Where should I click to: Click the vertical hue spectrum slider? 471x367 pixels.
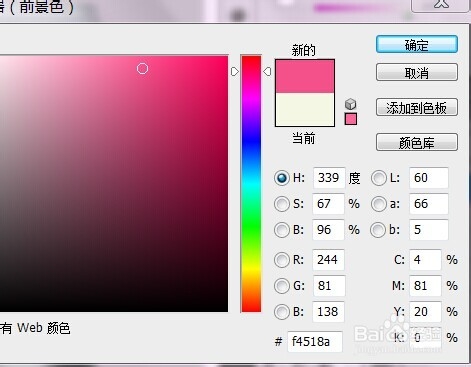251,184
